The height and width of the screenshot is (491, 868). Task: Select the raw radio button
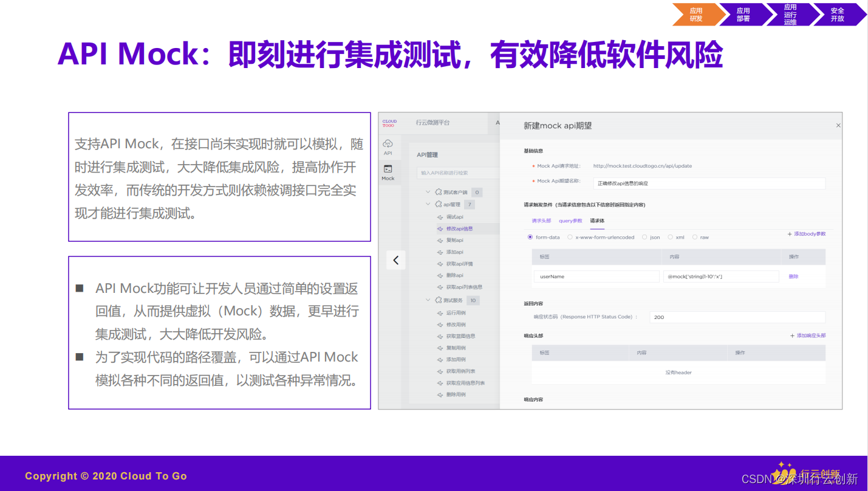(694, 237)
